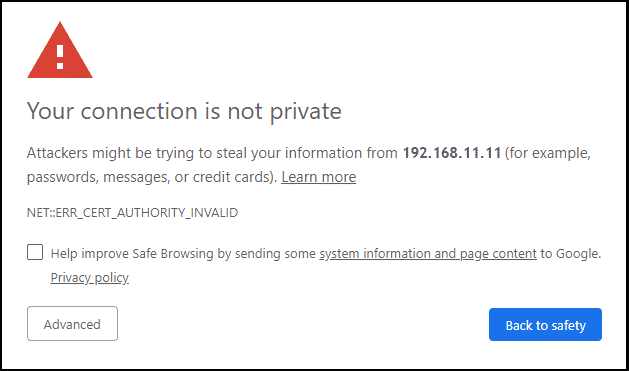Open the 'system information and page content' link

(x=428, y=254)
